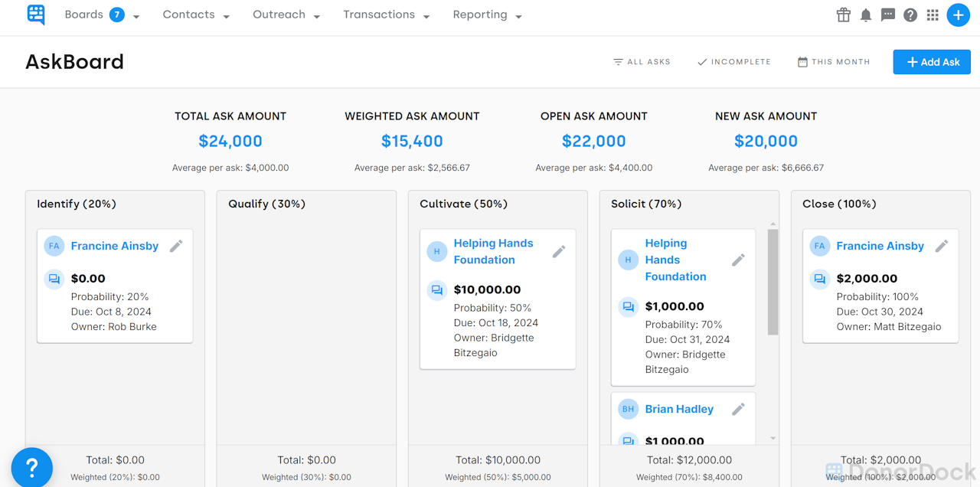Expand the Boards dropdown menu
This screenshot has width=980, height=487.
click(102, 15)
